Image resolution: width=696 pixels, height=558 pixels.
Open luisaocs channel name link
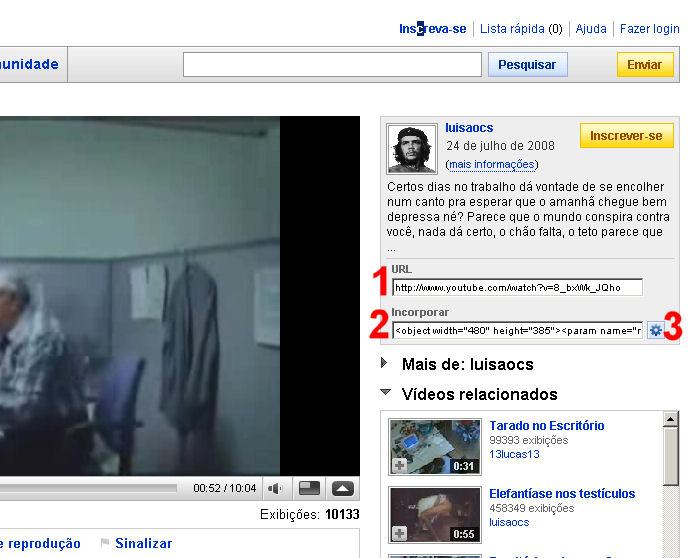469,128
